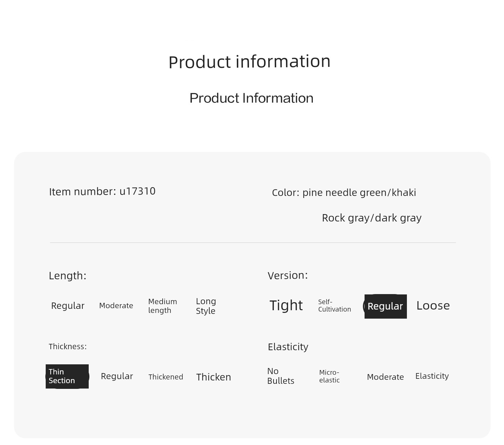The width and height of the screenshot is (504, 445).
Task: Click the Item number u17310 text
Action: click(x=102, y=191)
